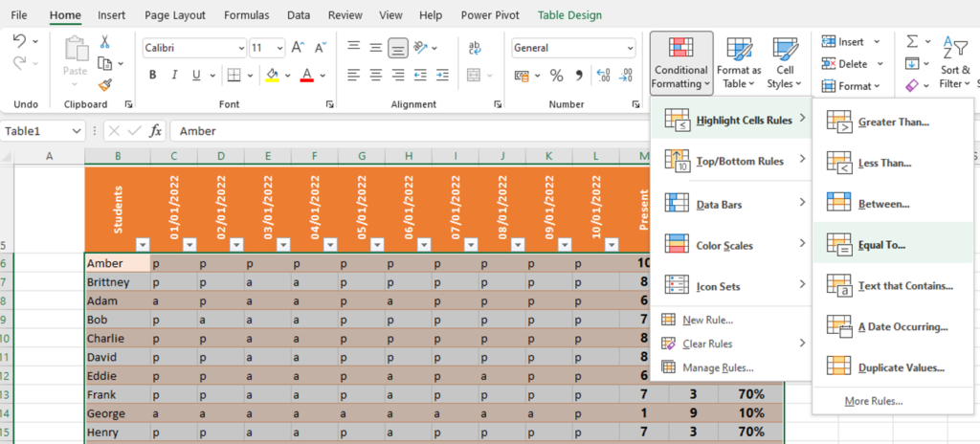Click Accounting Number Format icon
The image size is (980, 444).
point(522,76)
